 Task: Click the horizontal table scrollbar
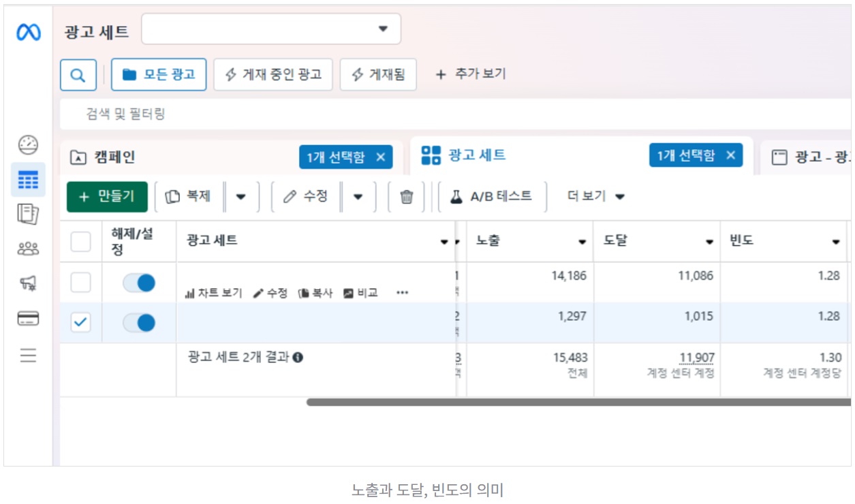pyautogui.click(x=578, y=402)
